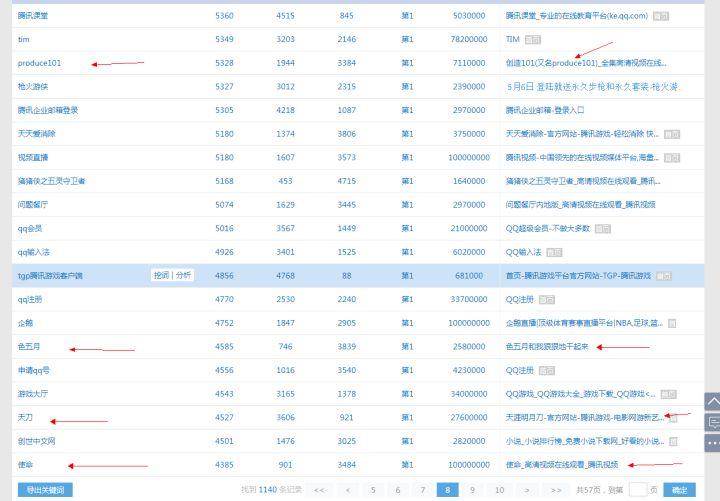720x501 pixels.
Task: Go to page 7
Action: click(x=422, y=490)
